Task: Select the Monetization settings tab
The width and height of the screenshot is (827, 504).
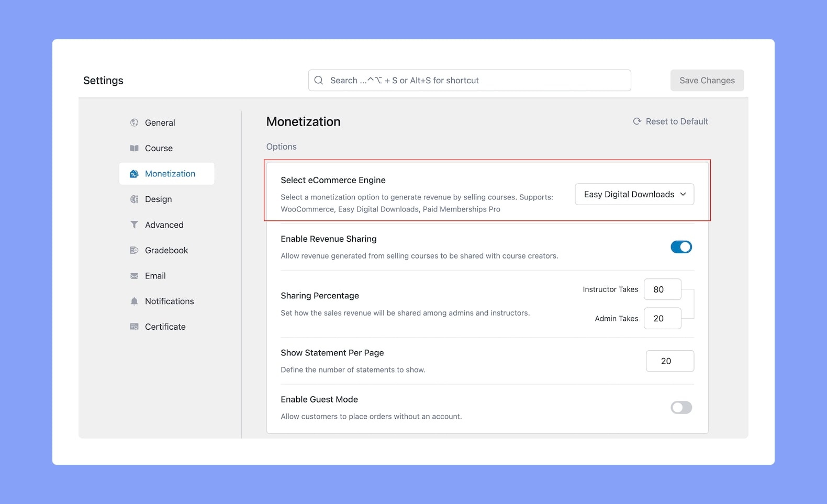Action: 167,174
